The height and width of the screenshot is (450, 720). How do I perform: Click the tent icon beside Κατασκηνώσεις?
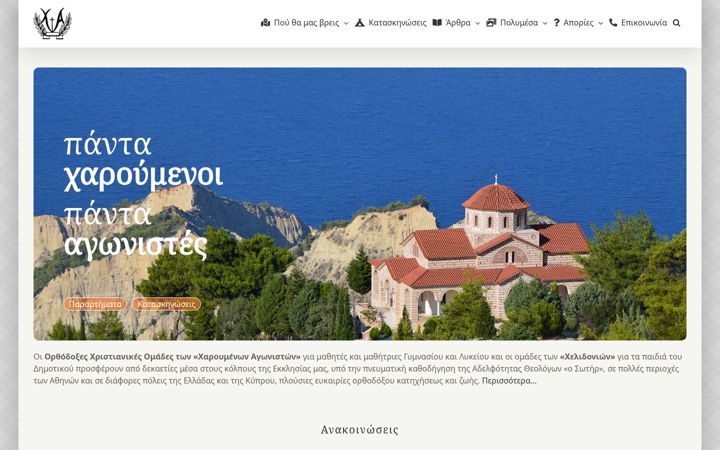pos(360,22)
